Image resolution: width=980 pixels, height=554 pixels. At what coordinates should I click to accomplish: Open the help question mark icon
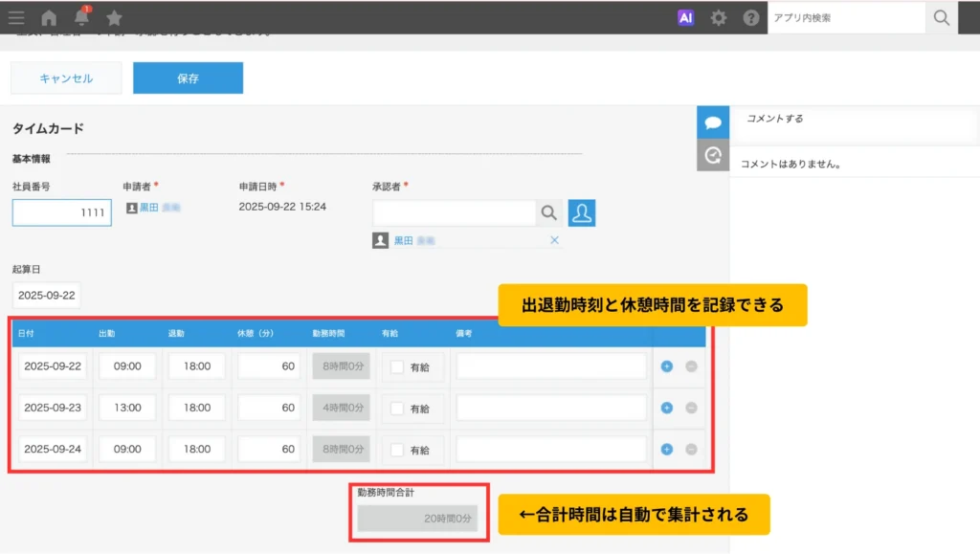[x=751, y=17]
